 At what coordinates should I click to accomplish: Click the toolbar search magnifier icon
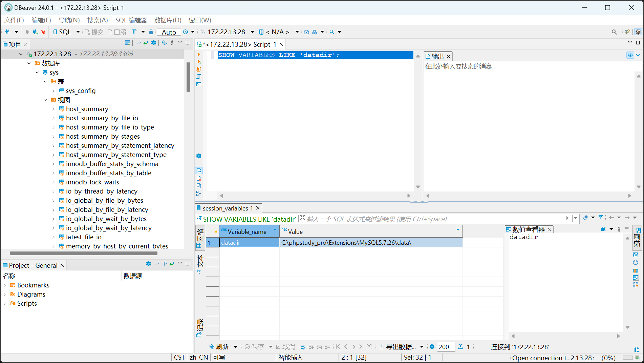coord(332,32)
